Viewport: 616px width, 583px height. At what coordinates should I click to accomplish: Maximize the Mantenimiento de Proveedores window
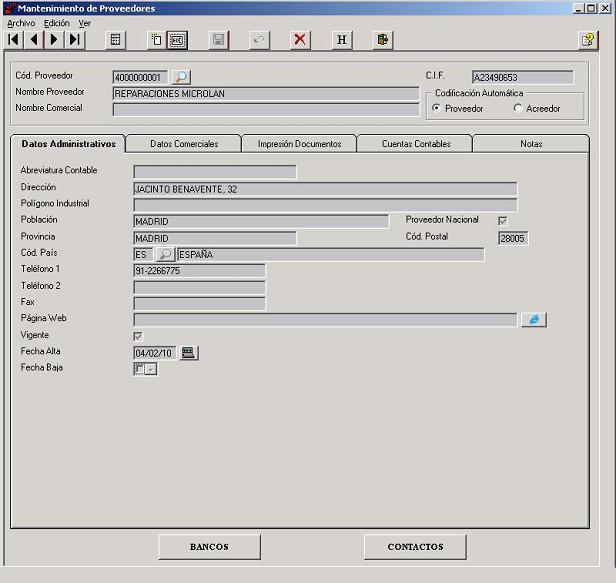point(591,8)
